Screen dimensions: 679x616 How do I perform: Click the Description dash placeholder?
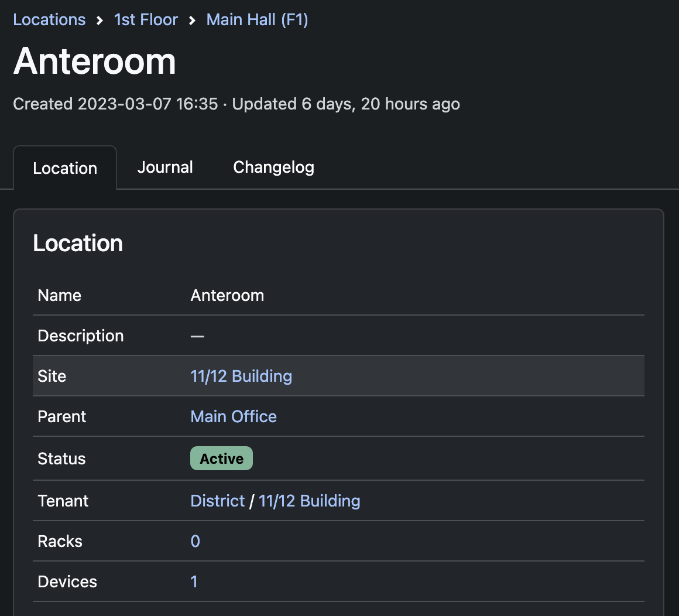pyautogui.click(x=197, y=336)
